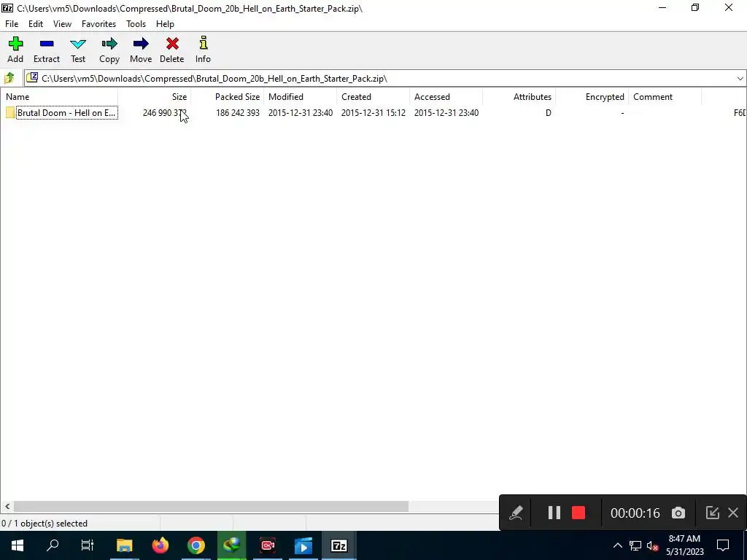Click the Add toolbar icon

pyautogui.click(x=15, y=50)
